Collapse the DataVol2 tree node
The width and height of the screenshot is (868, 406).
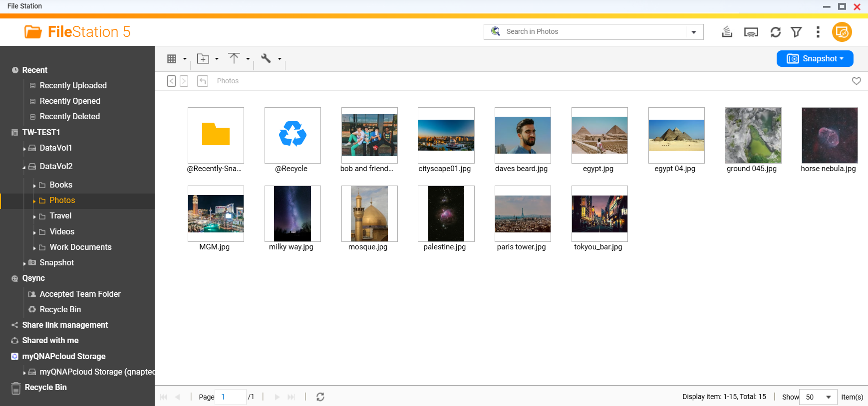point(24,167)
